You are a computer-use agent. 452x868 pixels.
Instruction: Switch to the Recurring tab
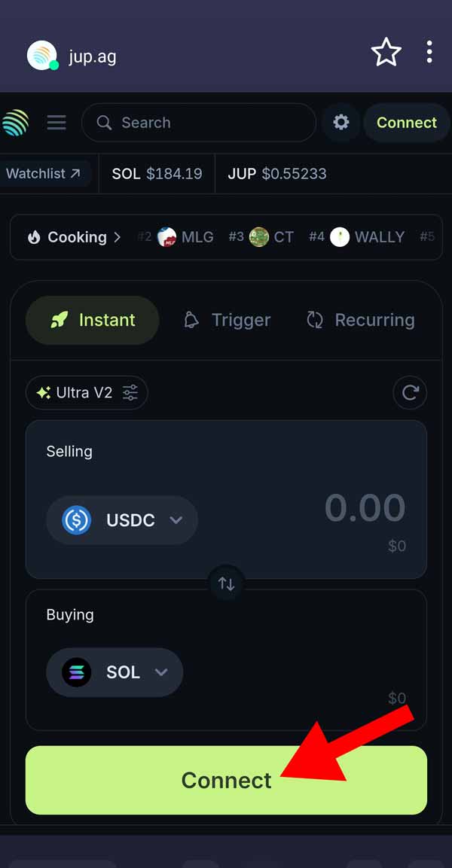tap(361, 320)
